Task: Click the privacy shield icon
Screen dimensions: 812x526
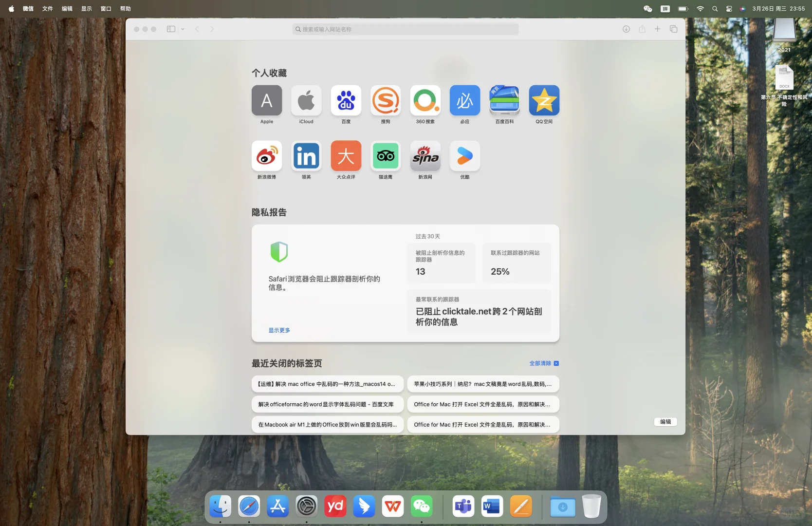Action: pyautogui.click(x=279, y=252)
